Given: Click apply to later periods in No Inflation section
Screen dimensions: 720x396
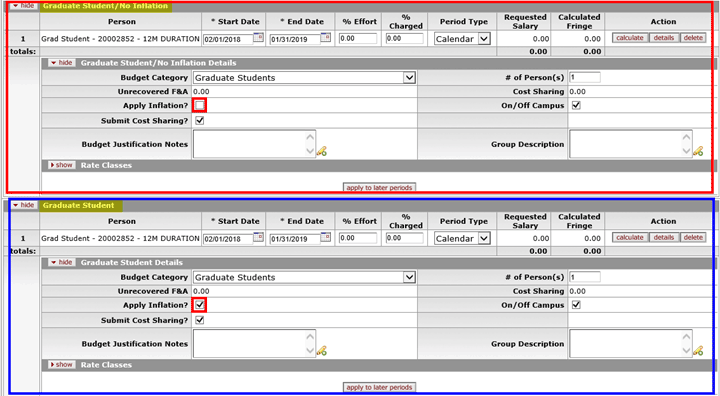Looking at the screenshot, I should pyautogui.click(x=380, y=187).
